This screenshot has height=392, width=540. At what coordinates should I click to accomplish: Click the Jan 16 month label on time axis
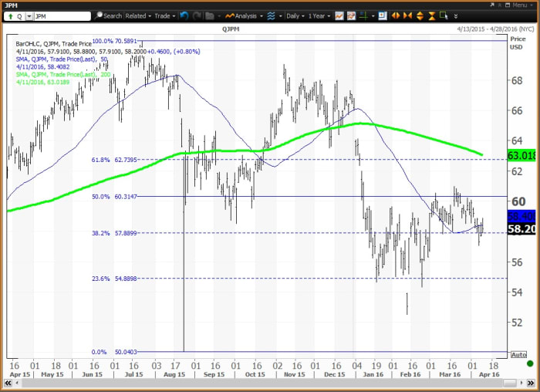pos(373,374)
